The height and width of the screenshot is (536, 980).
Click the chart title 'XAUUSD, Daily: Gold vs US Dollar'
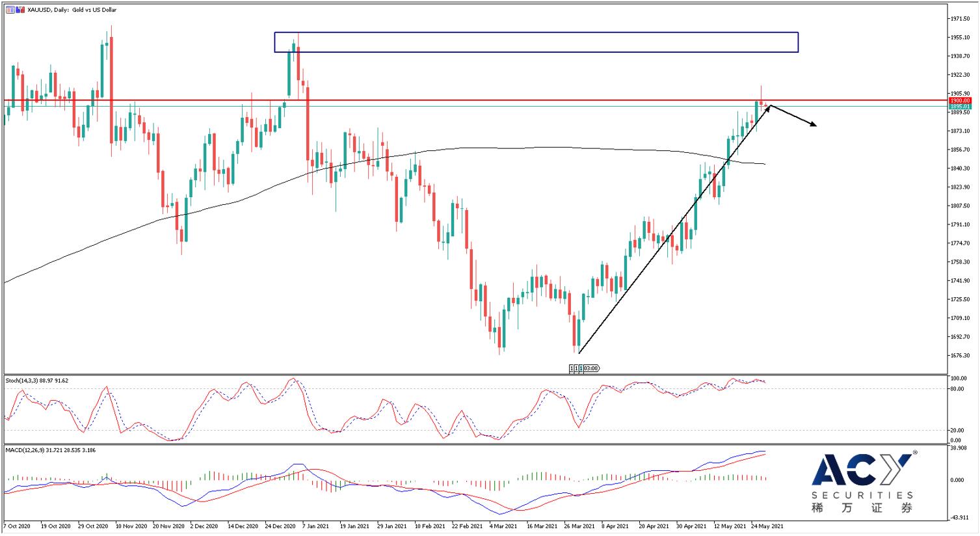(72, 10)
